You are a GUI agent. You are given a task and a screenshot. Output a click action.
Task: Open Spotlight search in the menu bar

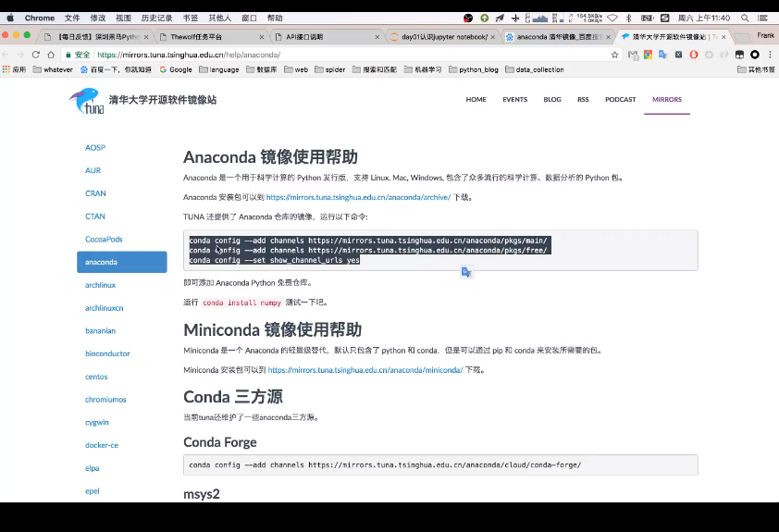745,18
